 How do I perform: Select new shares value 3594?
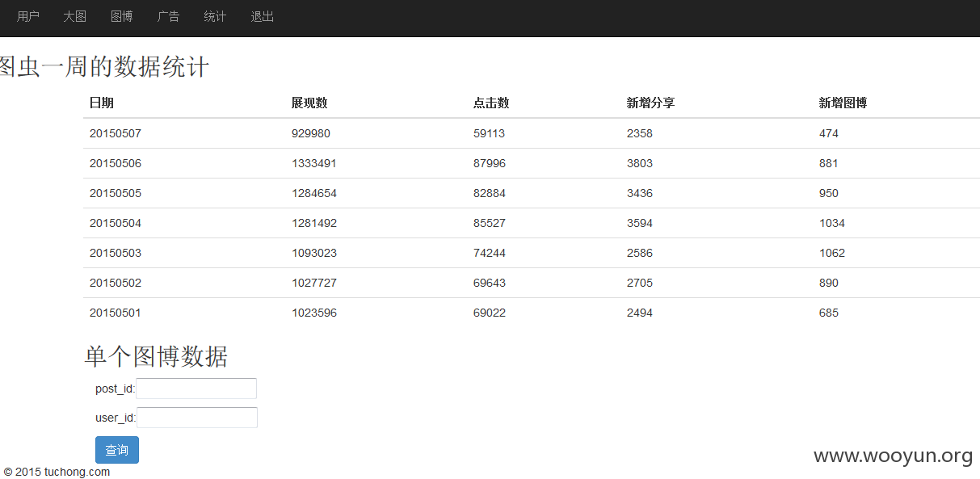[x=640, y=223]
